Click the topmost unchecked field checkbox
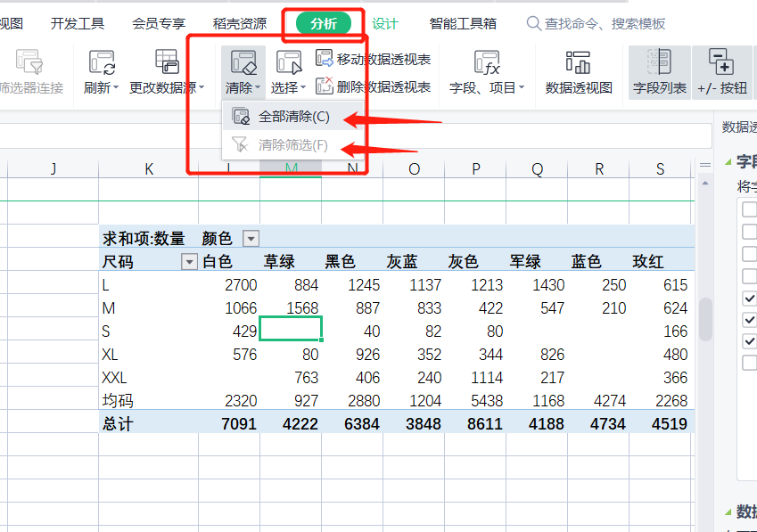757x532 pixels. 749,209
